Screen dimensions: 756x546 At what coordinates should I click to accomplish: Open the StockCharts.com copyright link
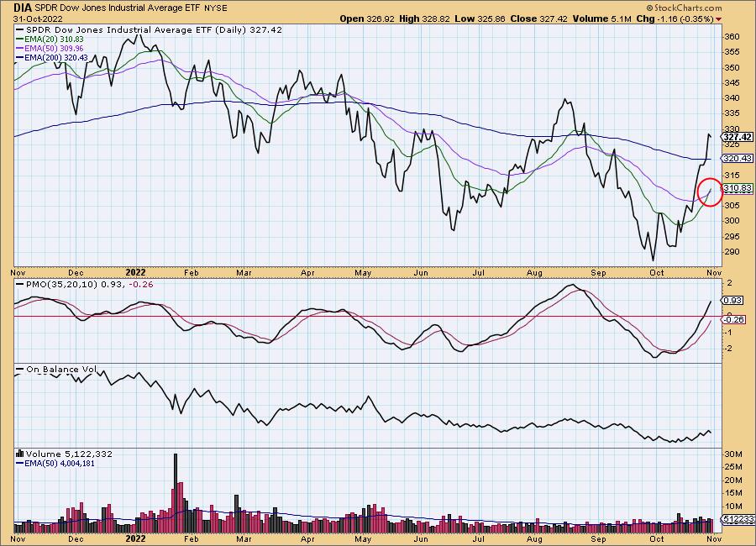coord(684,8)
